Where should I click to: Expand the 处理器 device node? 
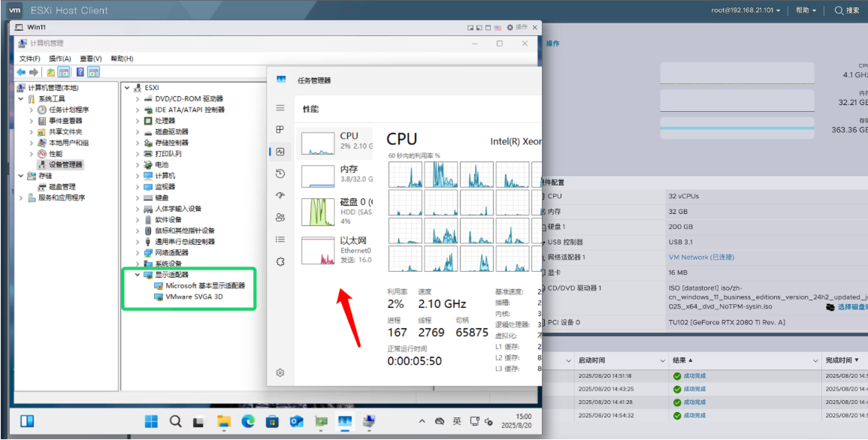coord(138,120)
